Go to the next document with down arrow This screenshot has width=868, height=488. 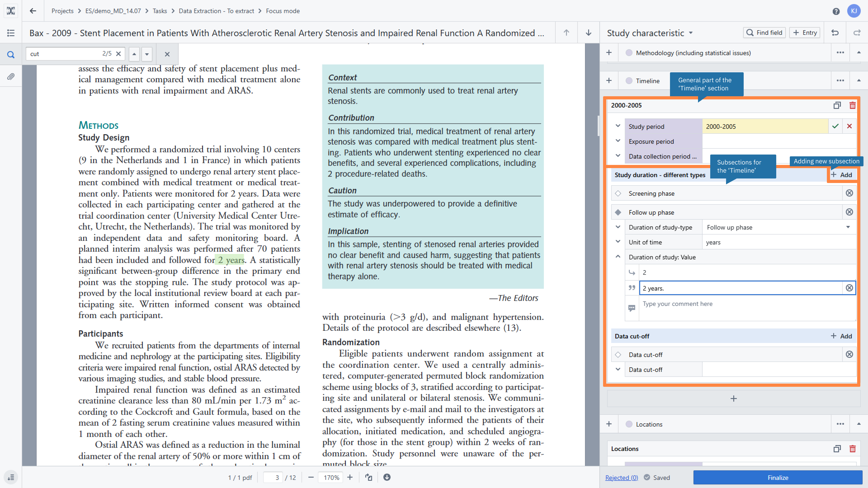(588, 33)
